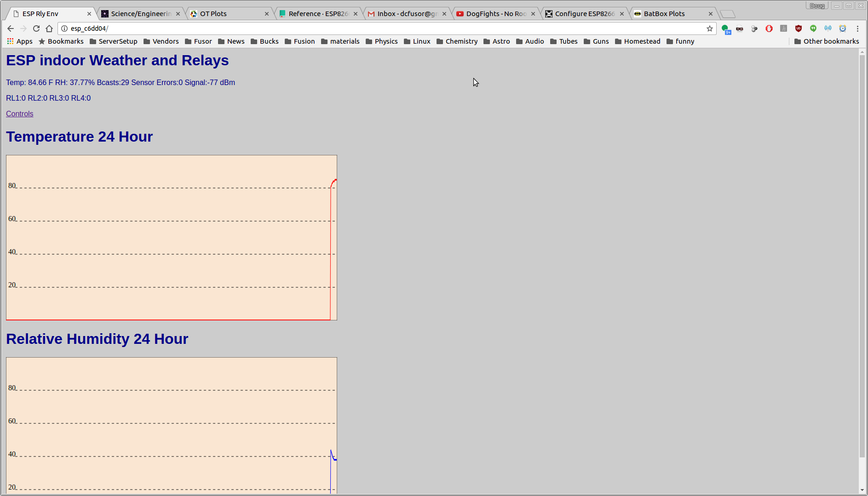This screenshot has height=496, width=868.
Task: Click the scrollbar down arrow
Action: [862, 490]
